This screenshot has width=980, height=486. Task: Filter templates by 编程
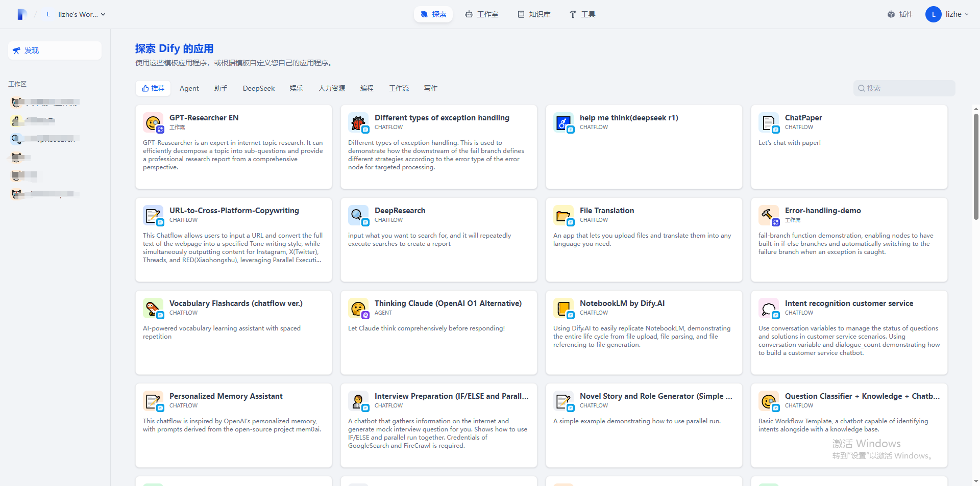click(367, 88)
